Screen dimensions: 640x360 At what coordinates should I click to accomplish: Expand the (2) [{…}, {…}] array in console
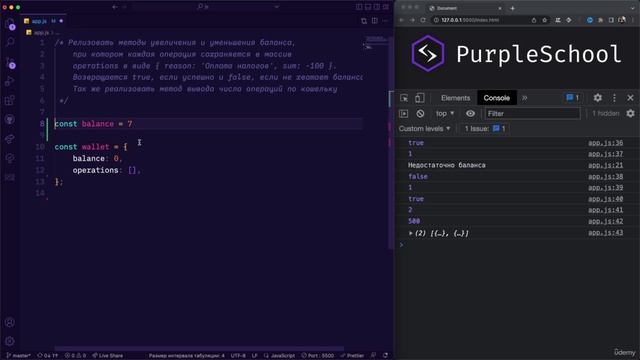point(411,233)
